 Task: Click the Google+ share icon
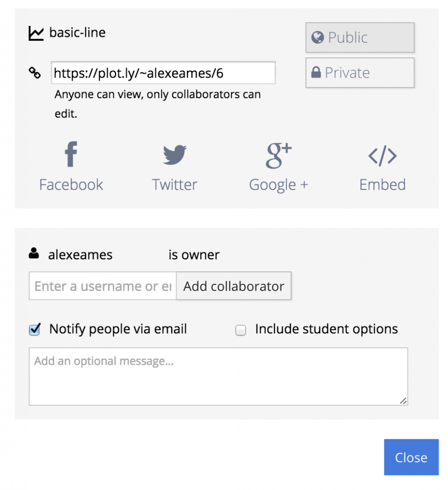[x=278, y=155]
